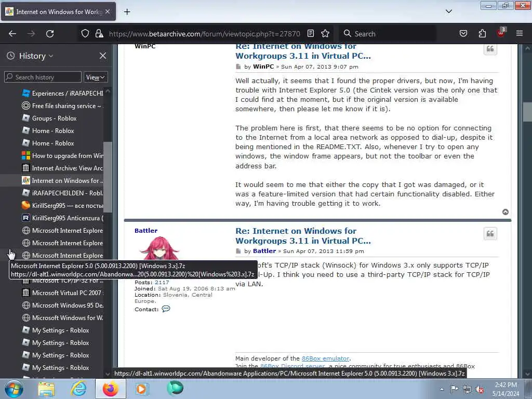The width and height of the screenshot is (532, 399).
Task: Open iRAFAPECHI3LDEN - Robl entry
Action: pos(62,193)
